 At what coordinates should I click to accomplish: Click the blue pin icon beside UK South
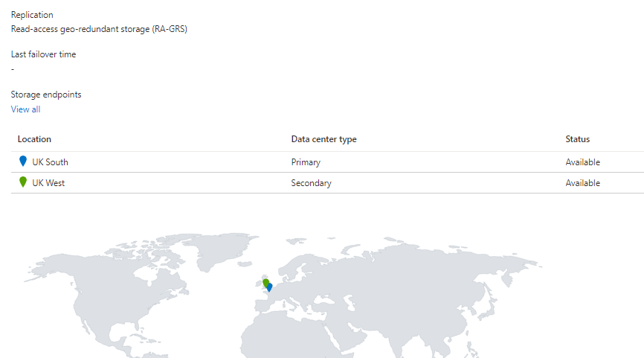pos(23,161)
